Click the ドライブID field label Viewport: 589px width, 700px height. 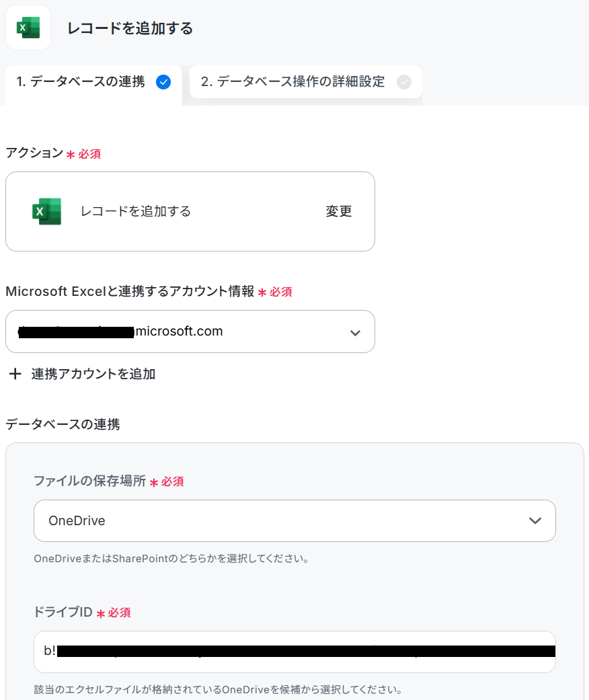(63, 612)
